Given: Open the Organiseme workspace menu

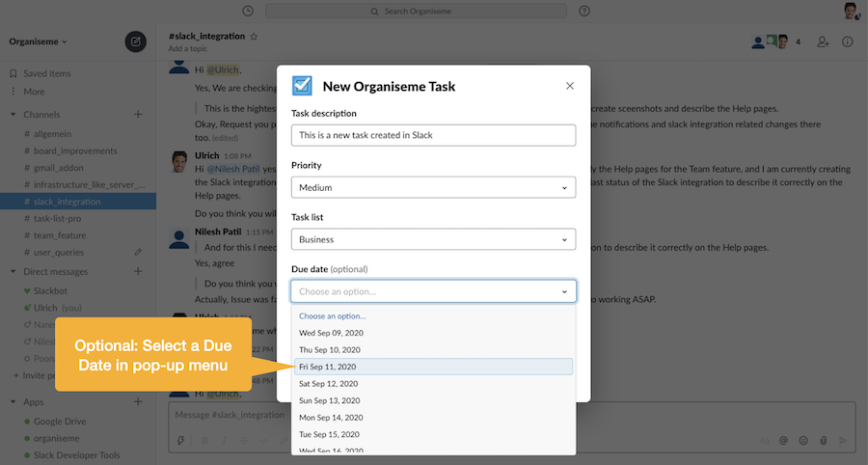Looking at the screenshot, I should (39, 41).
